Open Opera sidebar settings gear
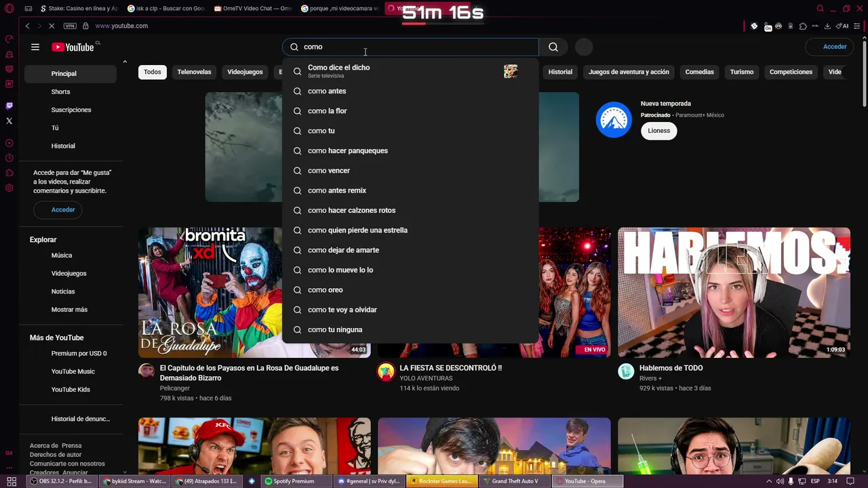The width and height of the screenshot is (868, 488). pos(9,188)
